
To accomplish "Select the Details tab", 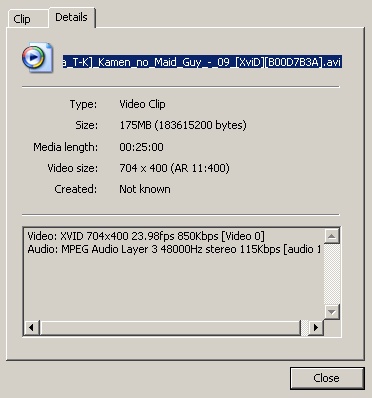I will point(72,17).
